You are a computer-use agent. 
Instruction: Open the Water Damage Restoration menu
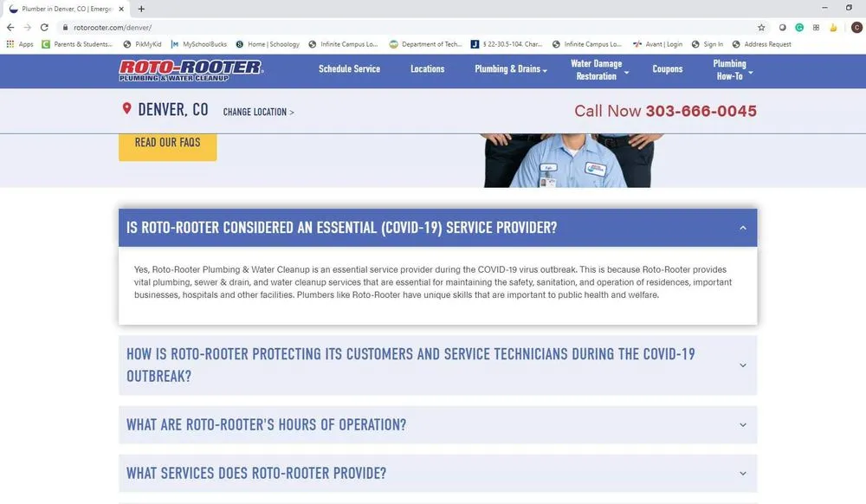coord(599,70)
